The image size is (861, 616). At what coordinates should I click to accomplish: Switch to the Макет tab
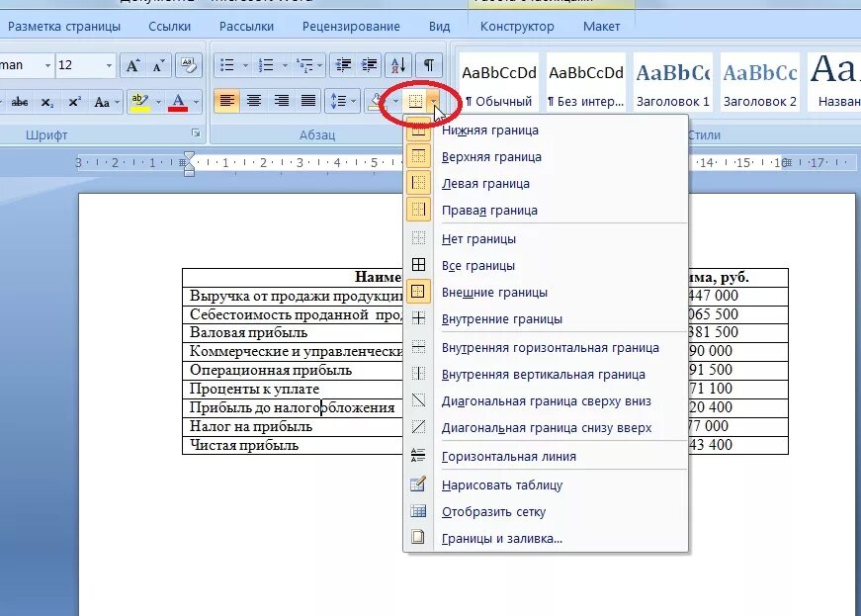(x=601, y=27)
